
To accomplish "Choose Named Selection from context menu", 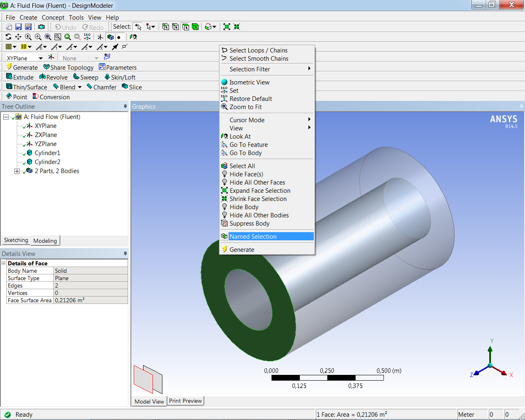I will [267, 236].
